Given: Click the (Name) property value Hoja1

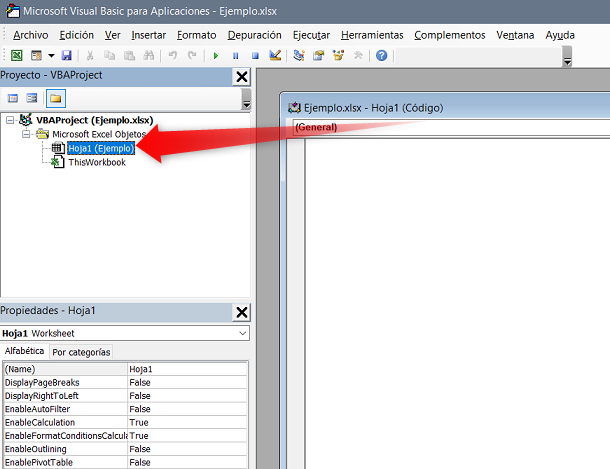Looking at the screenshot, I should [188, 369].
